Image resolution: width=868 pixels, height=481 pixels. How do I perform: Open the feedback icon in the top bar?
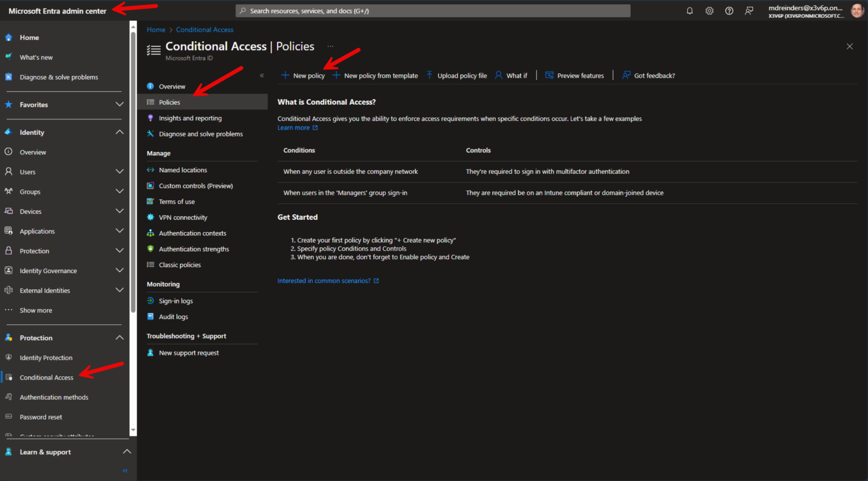pos(749,11)
